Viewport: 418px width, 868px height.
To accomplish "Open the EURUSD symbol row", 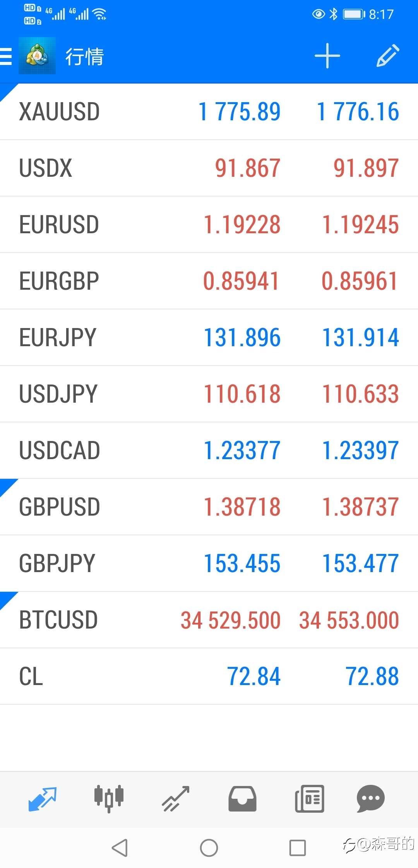I will coord(209,225).
